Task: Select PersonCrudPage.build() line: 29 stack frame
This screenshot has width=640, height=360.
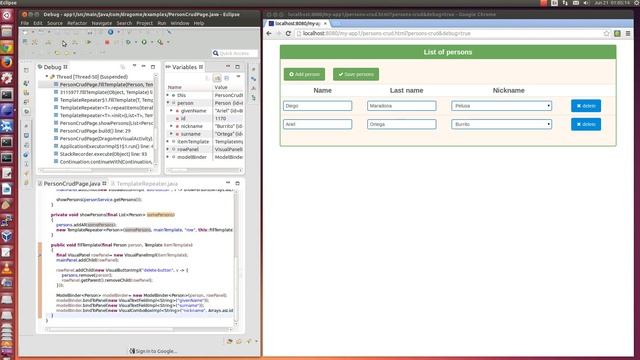Action: tap(95, 131)
